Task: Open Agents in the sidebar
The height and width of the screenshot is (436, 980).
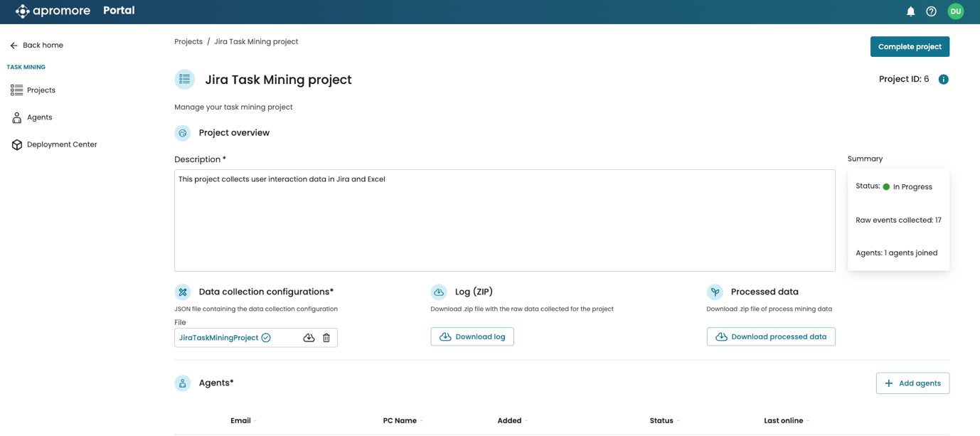Action: [x=39, y=117]
